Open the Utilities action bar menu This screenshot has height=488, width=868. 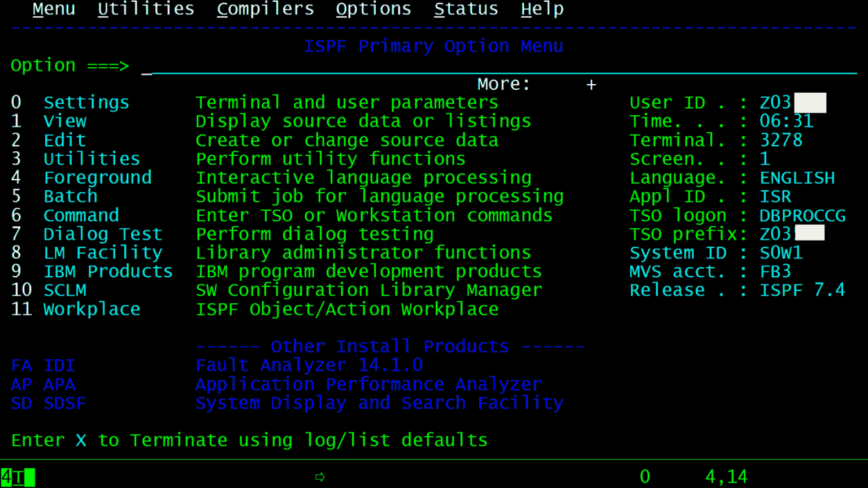tap(146, 9)
